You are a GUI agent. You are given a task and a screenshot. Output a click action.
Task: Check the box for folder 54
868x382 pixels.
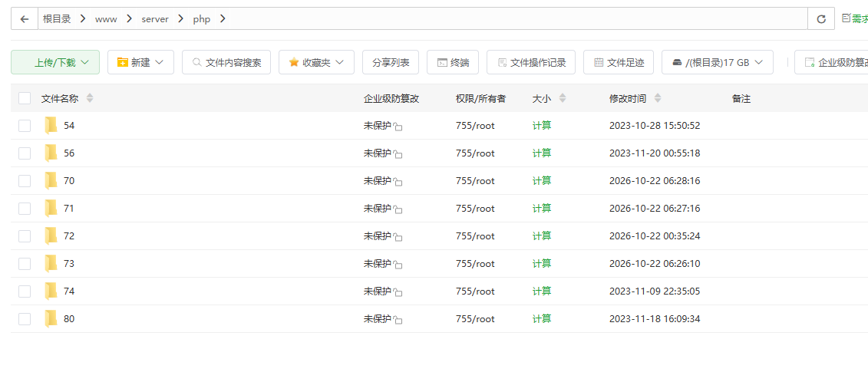(x=25, y=126)
